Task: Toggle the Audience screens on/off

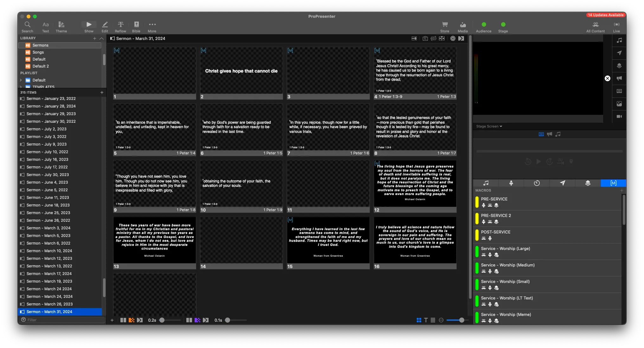Action: (484, 25)
